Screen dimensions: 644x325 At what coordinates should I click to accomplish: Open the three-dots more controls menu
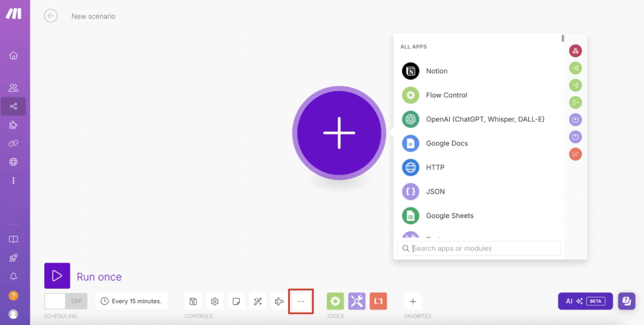point(301,301)
